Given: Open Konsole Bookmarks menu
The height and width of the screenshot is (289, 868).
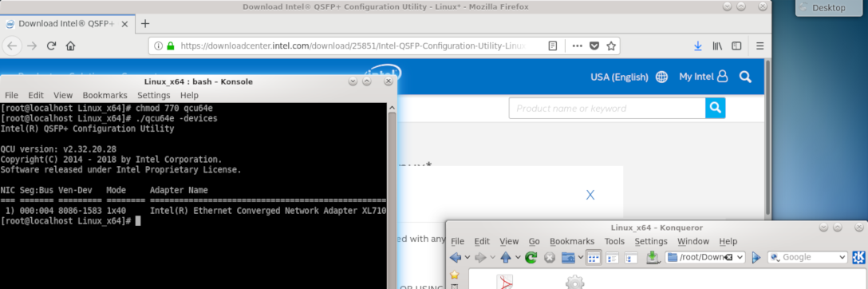Looking at the screenshot, I should pyautogui.click(x=105, y=95).
